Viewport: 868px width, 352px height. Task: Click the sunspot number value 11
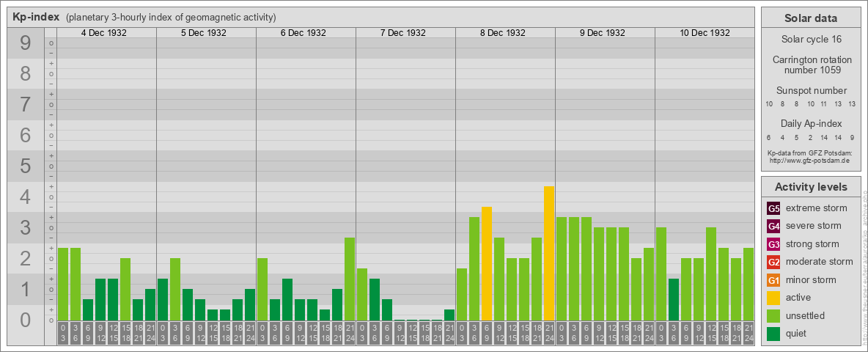point(824,104)
